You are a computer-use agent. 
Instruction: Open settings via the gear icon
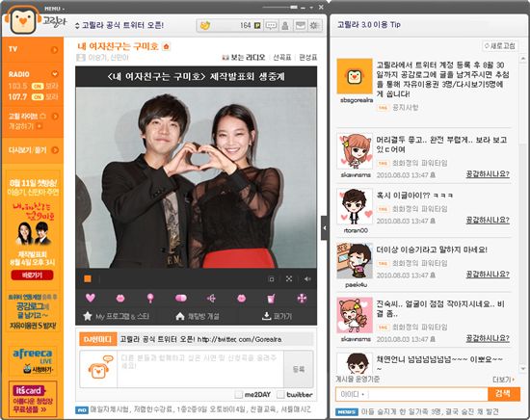point(315,25)
